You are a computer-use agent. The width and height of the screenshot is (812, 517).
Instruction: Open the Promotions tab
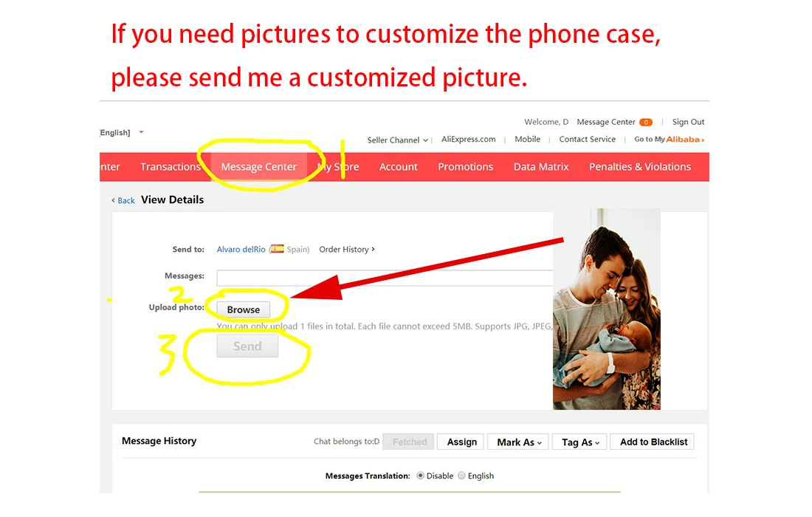(465, 167)
